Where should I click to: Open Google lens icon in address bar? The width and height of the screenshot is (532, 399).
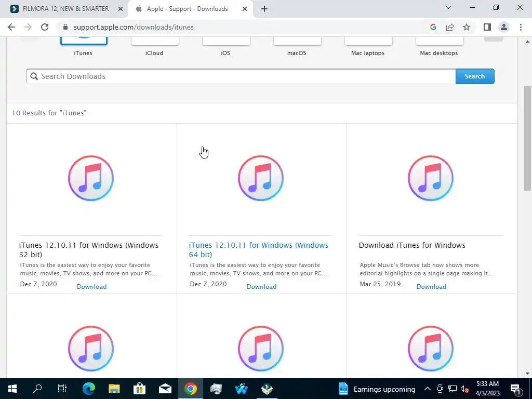pos(433,27)
